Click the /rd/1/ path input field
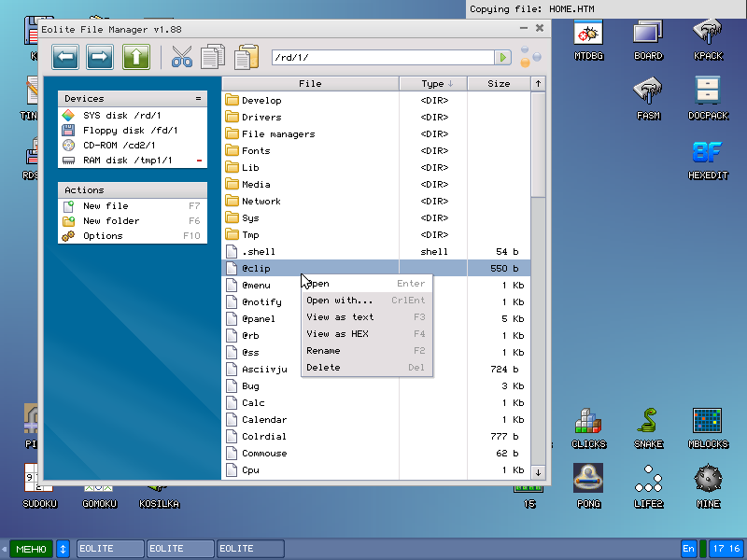Image resolution: width=747 pixels, height=560 pixels. tap(383, 58)
